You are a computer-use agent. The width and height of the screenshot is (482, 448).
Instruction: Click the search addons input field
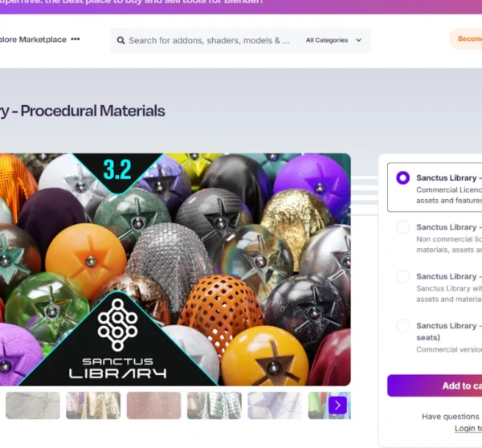click(x=209, y=41)
